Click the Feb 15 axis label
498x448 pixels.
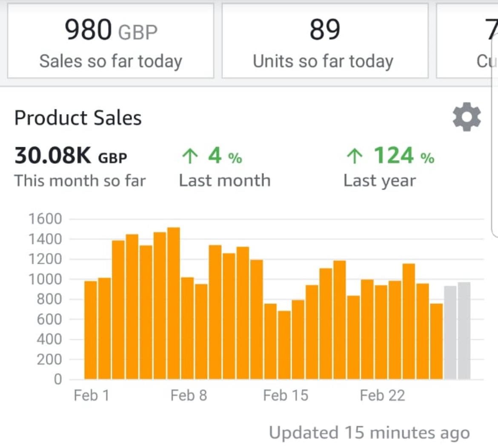pos(285,395)
